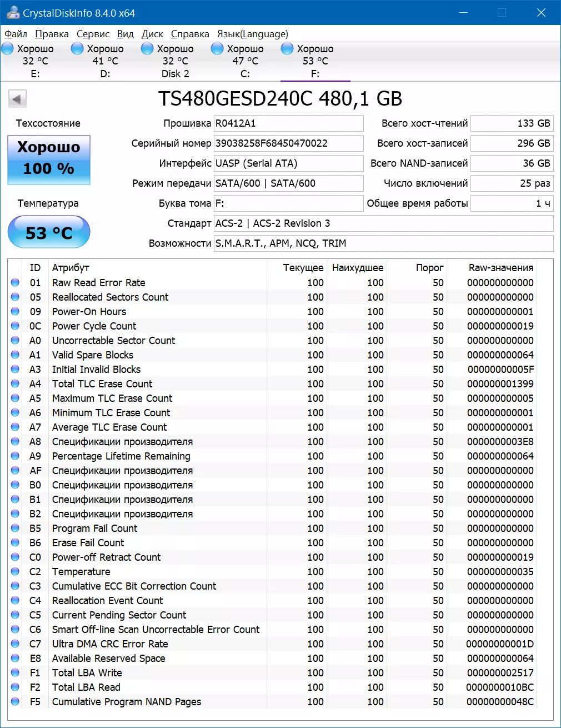Select disk D: at 41 °C
Image resolution: width=561 pixels, height=728 pixels.
click(x=105, y=61)
